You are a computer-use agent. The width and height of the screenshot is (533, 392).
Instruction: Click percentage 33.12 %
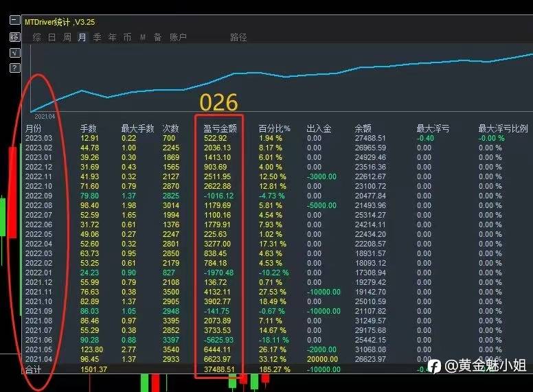click(273, 359)
